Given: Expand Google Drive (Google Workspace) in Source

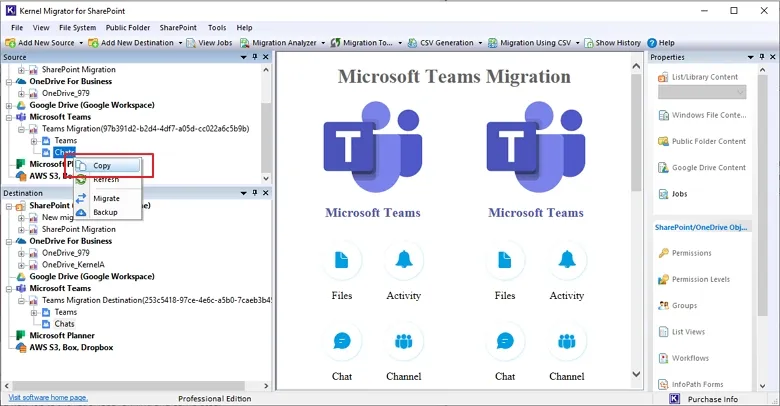Looking at the screenshot, I should point(9,105).
